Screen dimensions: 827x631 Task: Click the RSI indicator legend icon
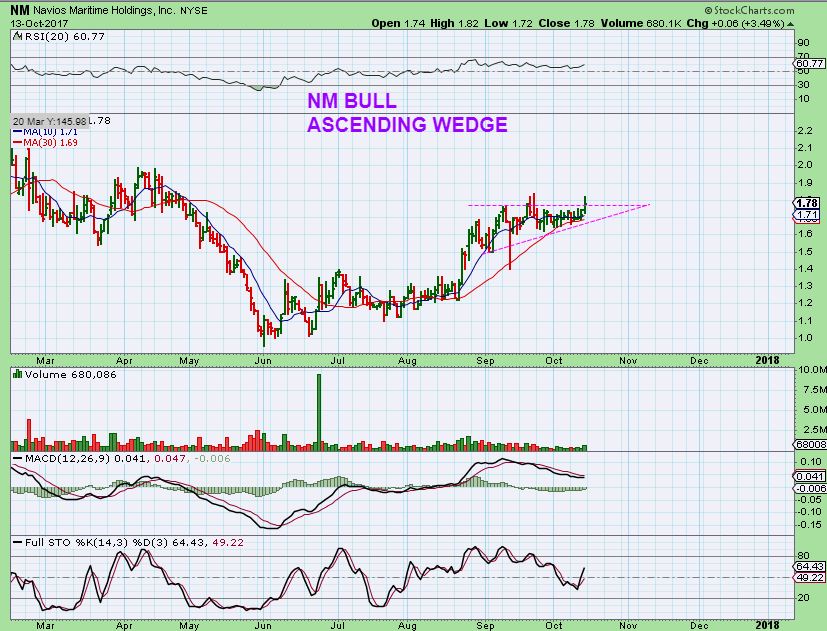17,36
